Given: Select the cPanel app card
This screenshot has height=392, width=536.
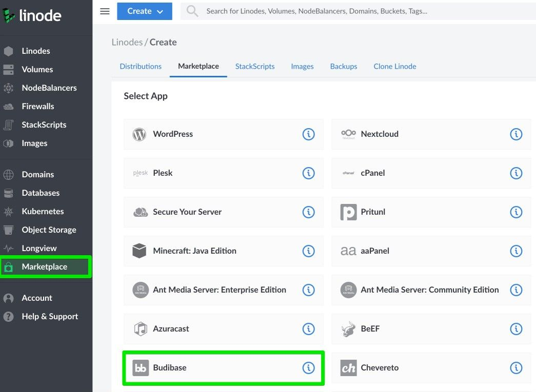Looking at the screenshot, I should click(431, 173).
